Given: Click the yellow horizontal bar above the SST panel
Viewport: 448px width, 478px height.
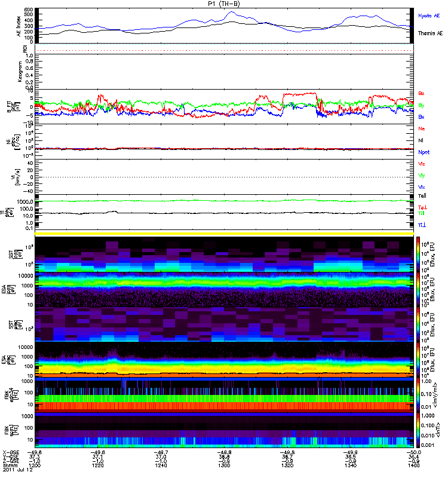Looking at the screenshot, I should coord(224,234).
